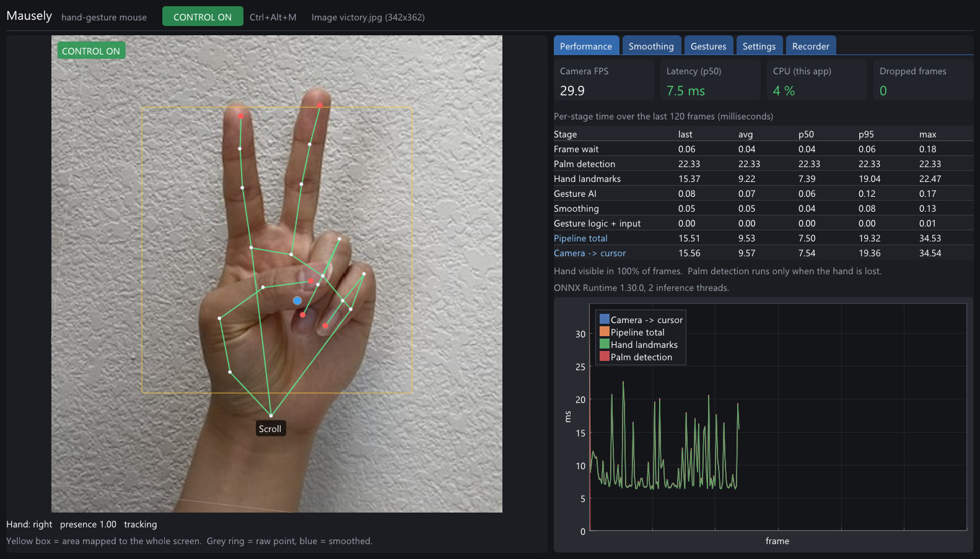980x559 pixels.
Task: Click the ONNX Runtime 1.30.0 info line
Action: 641,288
